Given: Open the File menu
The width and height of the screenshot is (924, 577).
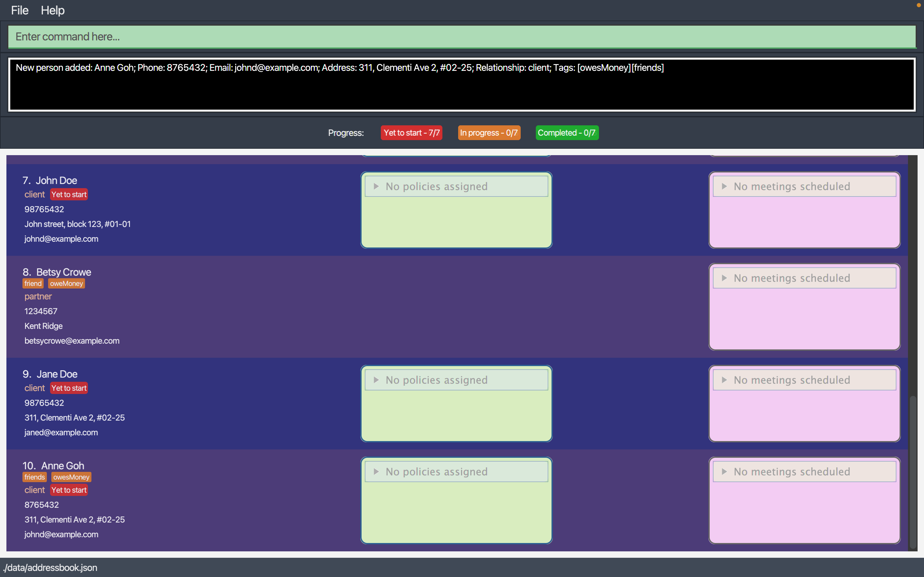Looking at the screenshot, I should point(20,10).
